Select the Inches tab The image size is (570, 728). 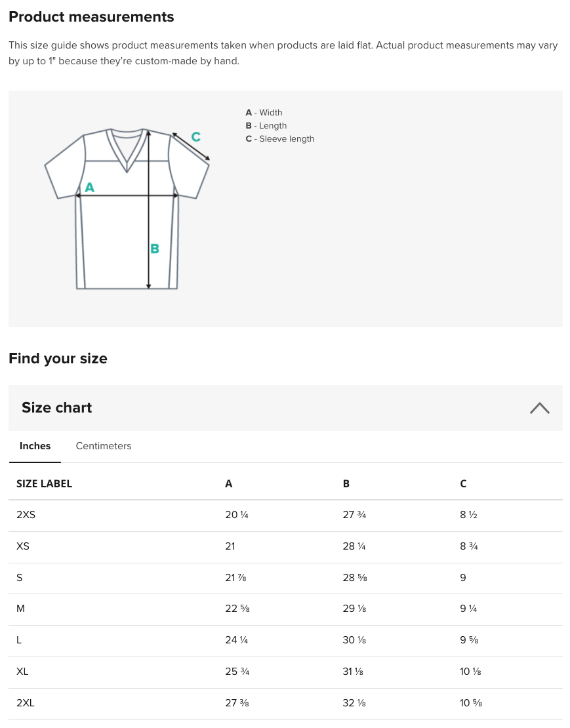click(35, 446)
